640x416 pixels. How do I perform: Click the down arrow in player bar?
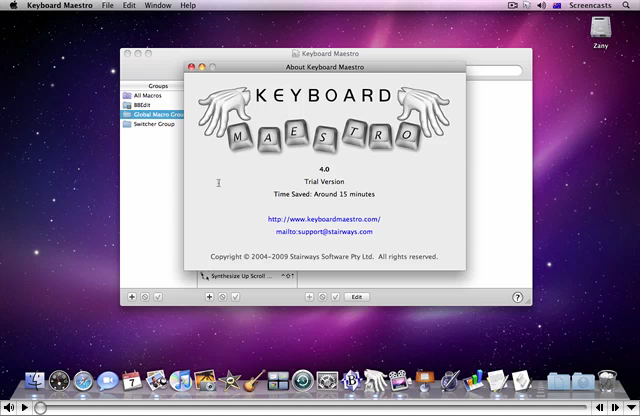631,407
